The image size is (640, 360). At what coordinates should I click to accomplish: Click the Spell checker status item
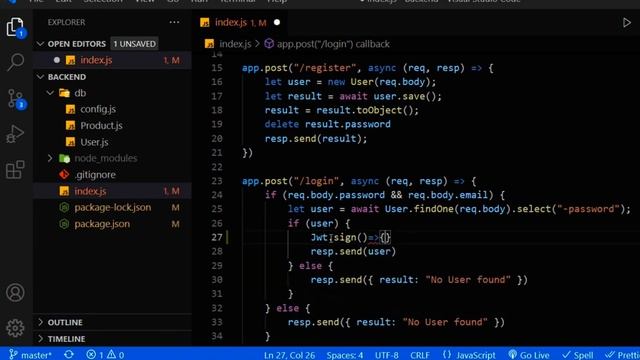coord(578,354)
